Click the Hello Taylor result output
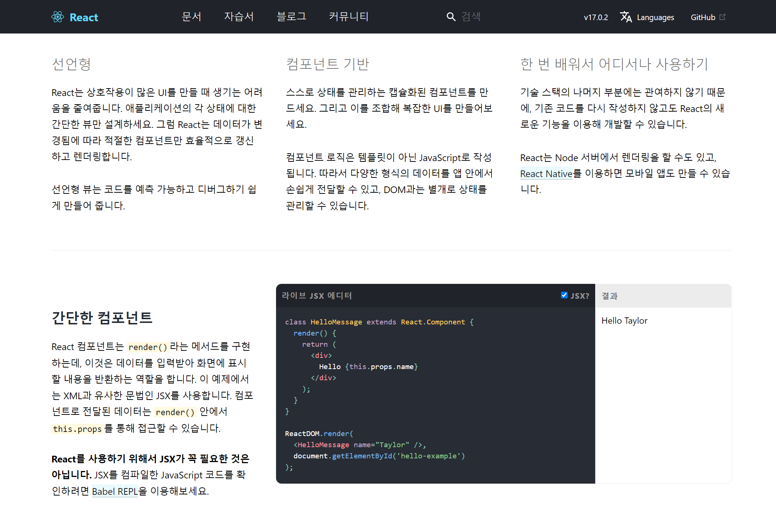 coord(624,321)
